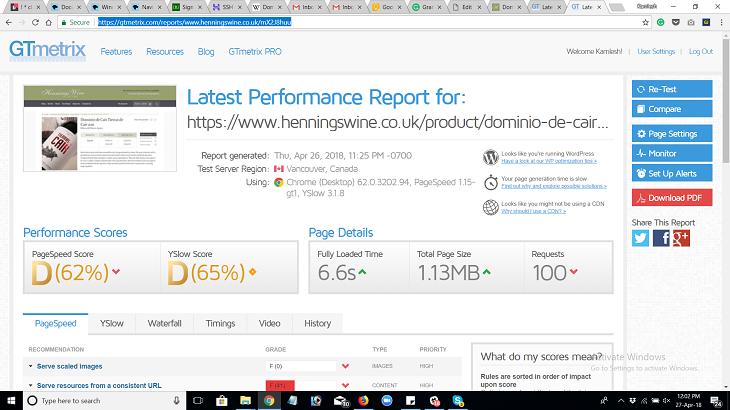Open the Waterfall tab
Viewport: 730px width, 410px height.
click(x=164, y=323)
